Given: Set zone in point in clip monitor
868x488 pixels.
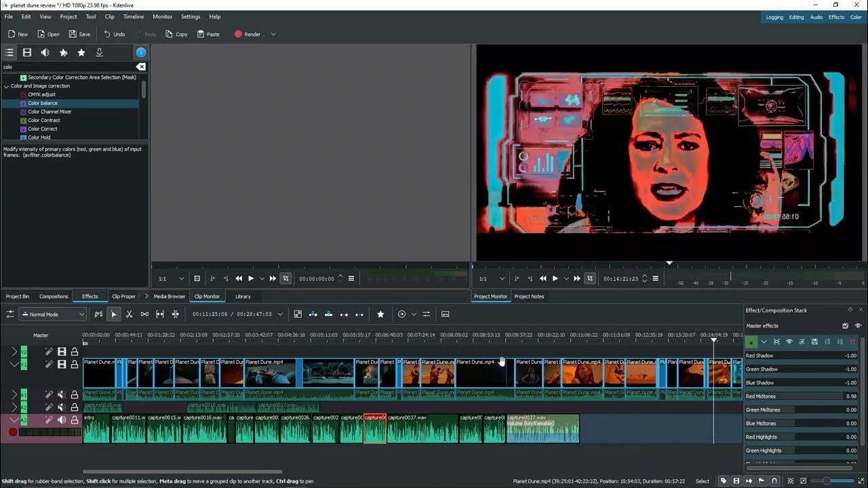Looking at the screenshot, I should click(213, 279).
